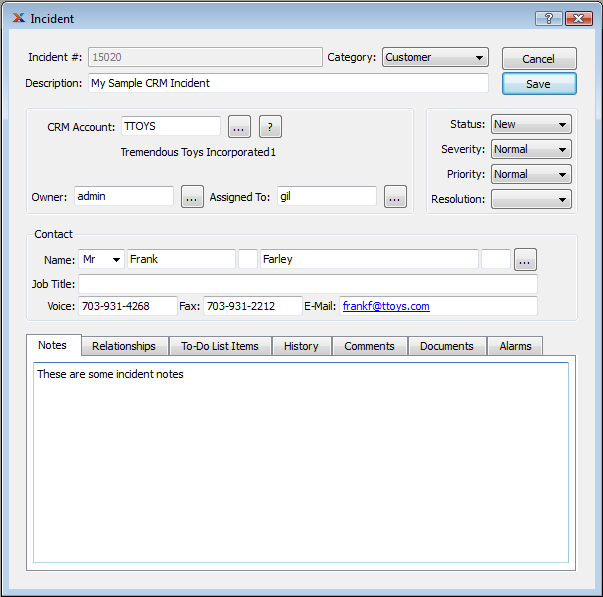Open the contact honorific Mr dropdown
The height and width of the screenshot is (597, 603).
(102, 260)
